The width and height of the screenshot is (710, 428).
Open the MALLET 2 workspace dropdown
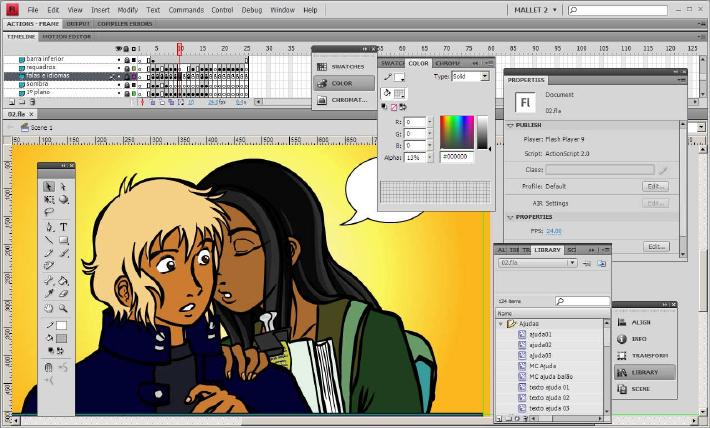536,10
